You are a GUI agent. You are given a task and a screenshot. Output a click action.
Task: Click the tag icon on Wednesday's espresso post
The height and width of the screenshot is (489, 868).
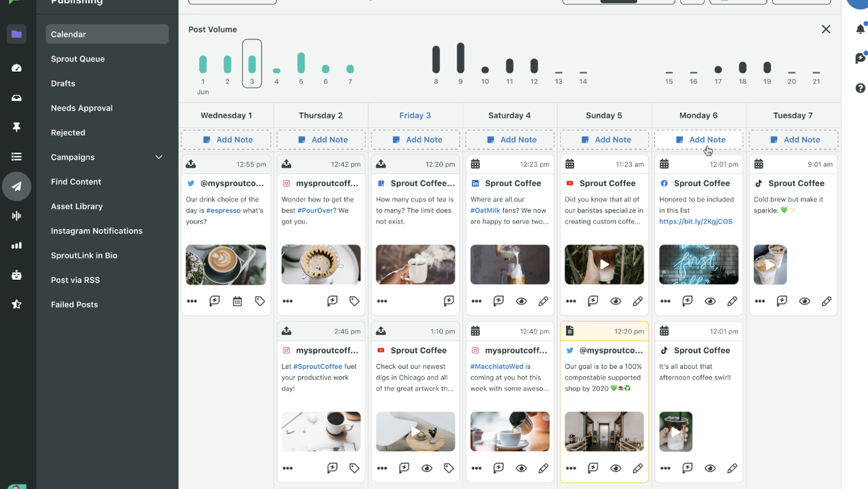point(259,301)
